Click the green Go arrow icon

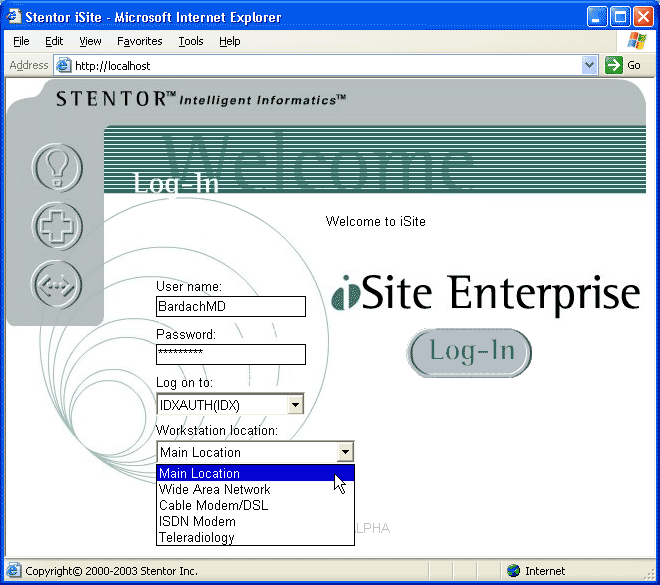pyautogui.click(x=614, y=65)
